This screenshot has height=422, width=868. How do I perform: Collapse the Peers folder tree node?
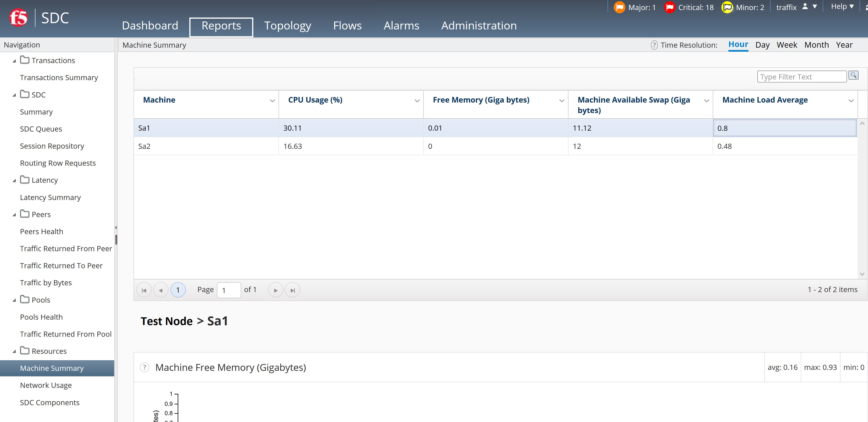[x=14, y=215]
